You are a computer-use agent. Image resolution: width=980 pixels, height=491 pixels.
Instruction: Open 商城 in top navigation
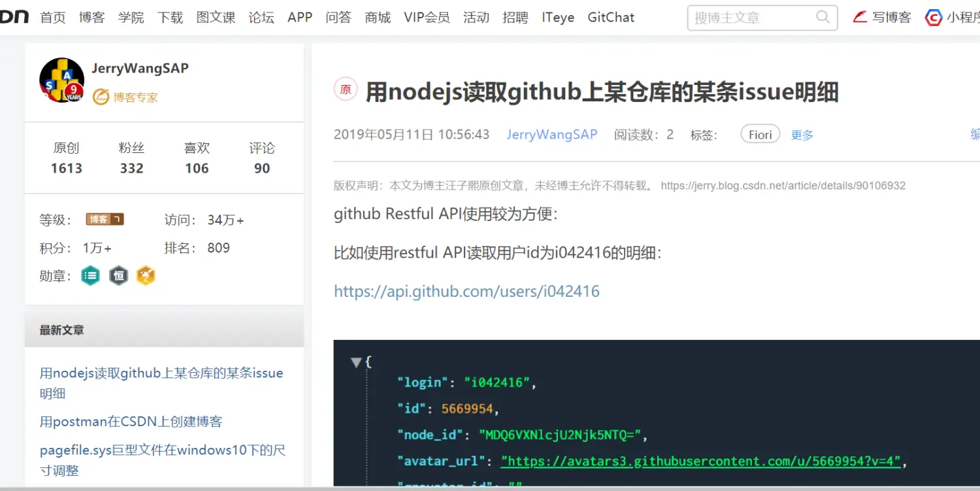click(378, 18)
